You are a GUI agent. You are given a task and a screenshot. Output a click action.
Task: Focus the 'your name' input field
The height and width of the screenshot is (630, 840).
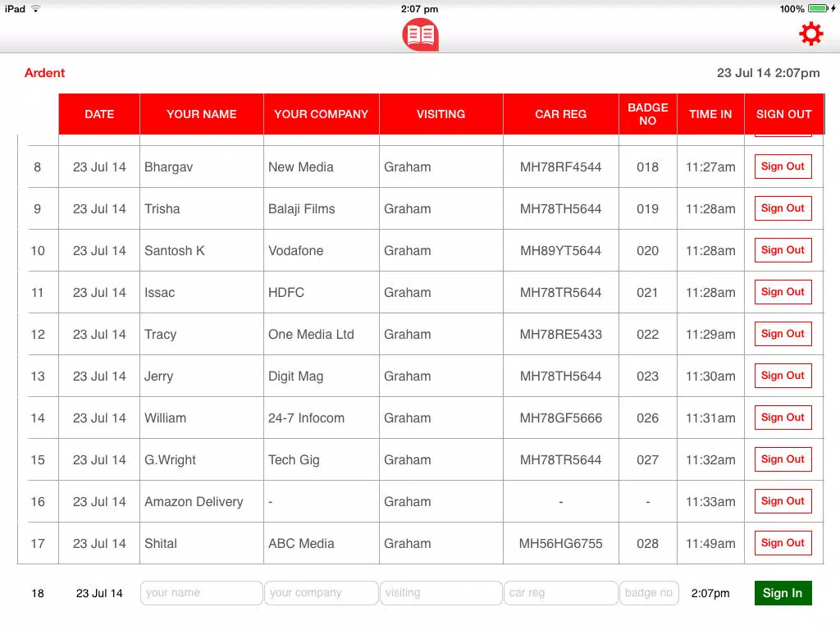202,593
